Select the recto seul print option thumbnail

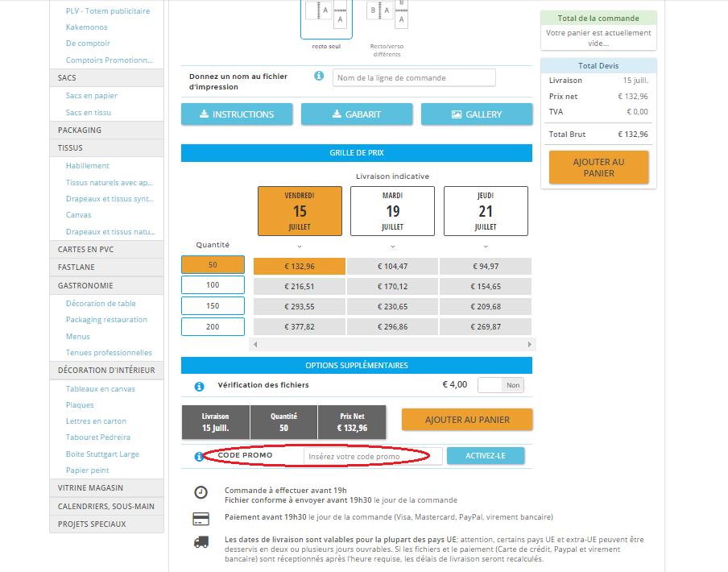326,18
